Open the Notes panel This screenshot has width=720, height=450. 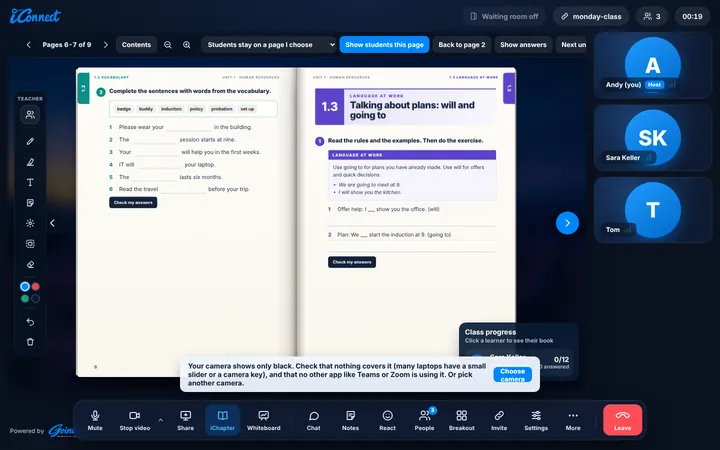(350, 420)
